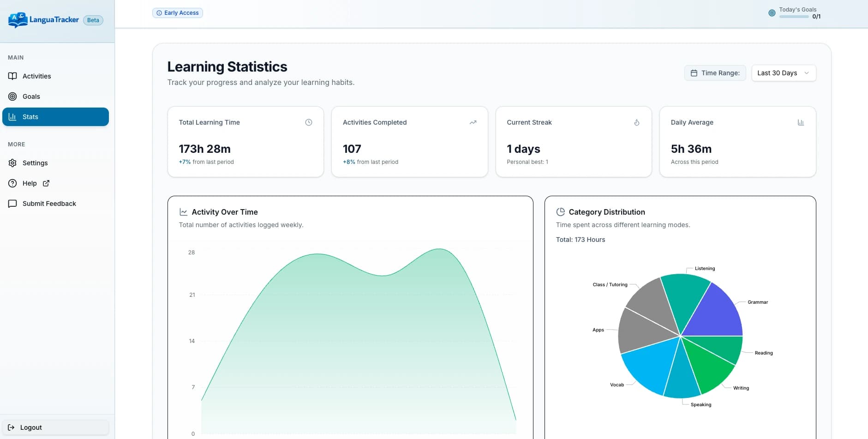Open the Activities section in the sidebar

(x=36, y=76)
